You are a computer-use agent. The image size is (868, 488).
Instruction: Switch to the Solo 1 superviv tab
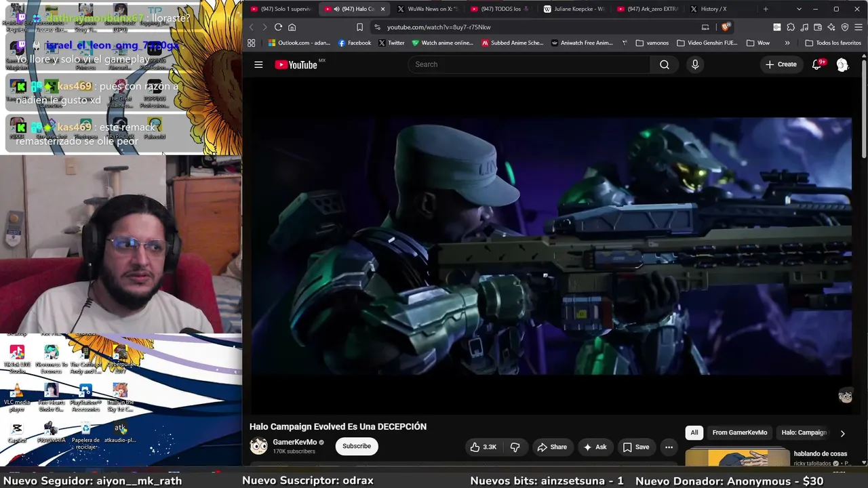tap(280, 9)
